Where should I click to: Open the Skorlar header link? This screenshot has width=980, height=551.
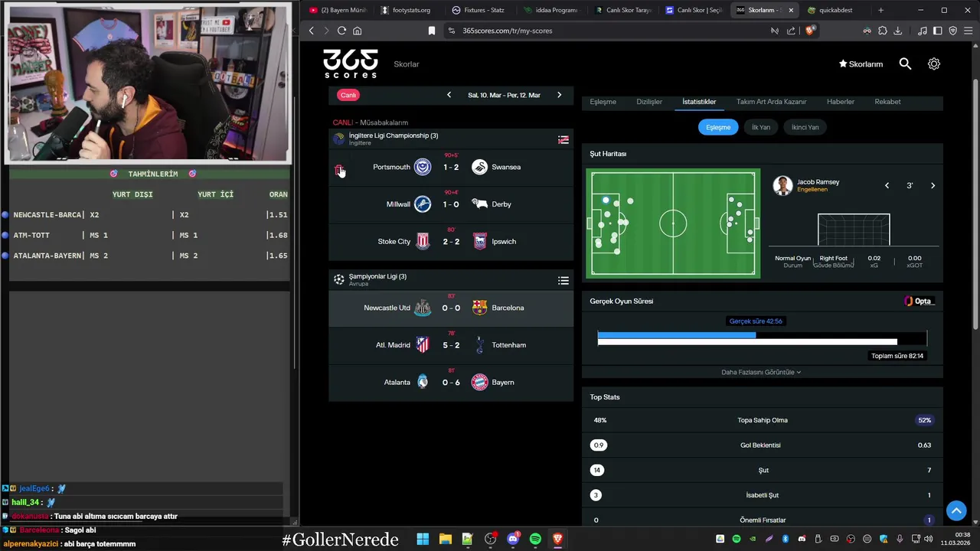pos(407,64)
